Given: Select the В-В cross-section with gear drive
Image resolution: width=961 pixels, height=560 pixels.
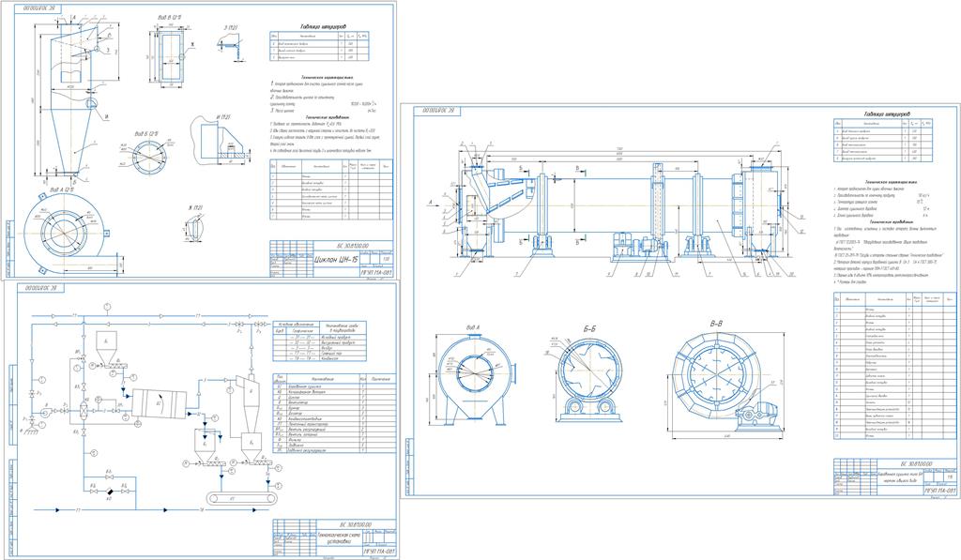Looking at the screenshot, I should (726, 385).
